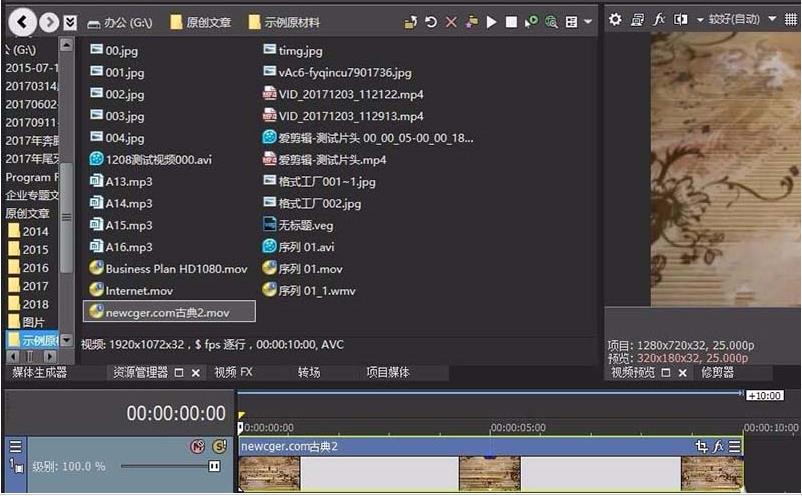Click the explorer views icon
This screenshot has width=802, height=499.
point(571,22)
